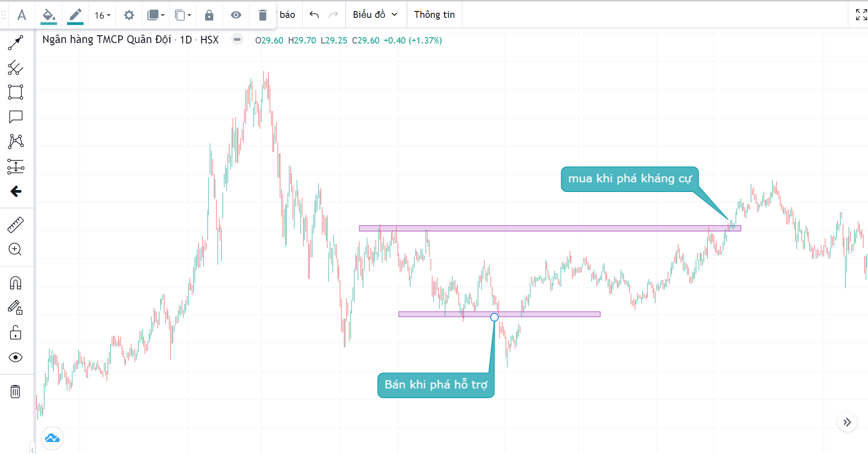
Task: Open the font size 16 dropdown
Action: coord(103,15)
